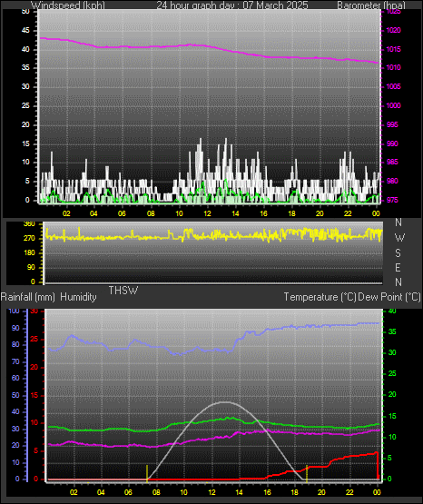
Task: Click the sunrise yellow marker near 07
Action: tap(147, 473)
